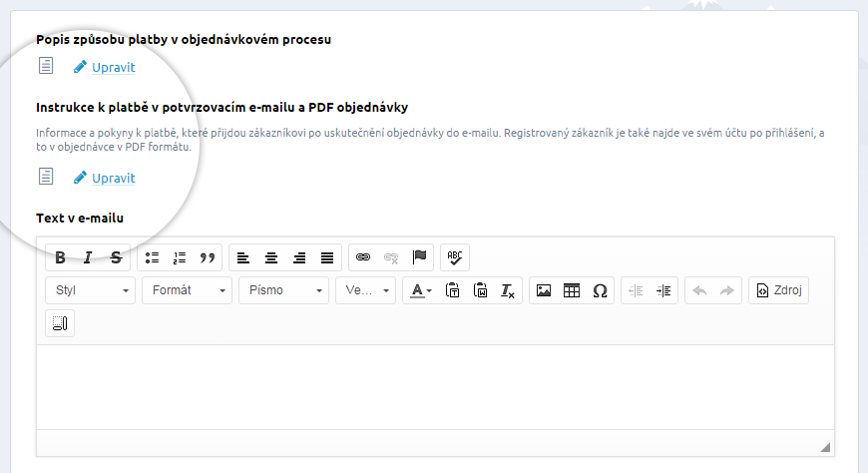Screen dimensions: 868x473
Task: Decrease the indent
Action: pos(636,290)
